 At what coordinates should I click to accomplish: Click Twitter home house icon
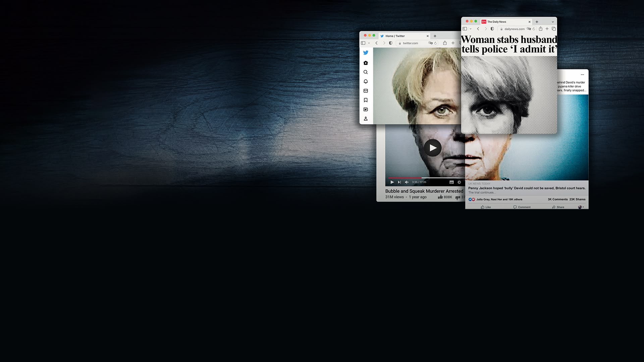(x=366, y=63)
